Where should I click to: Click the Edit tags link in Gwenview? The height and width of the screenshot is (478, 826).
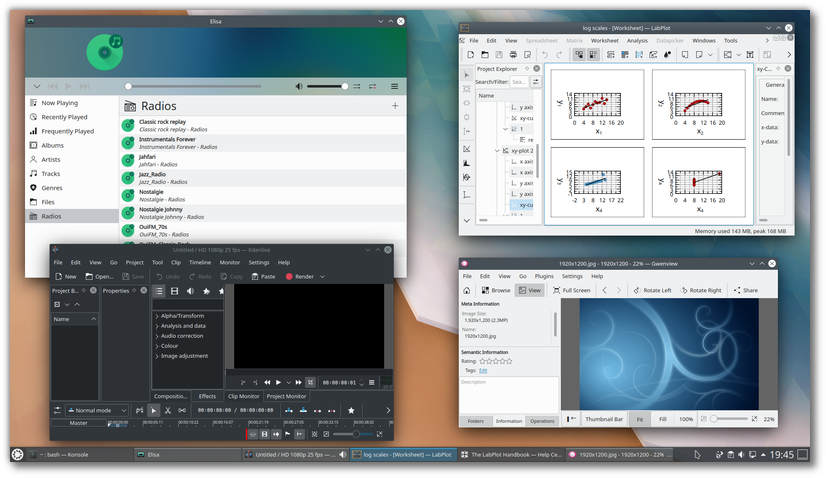click(x=483, y=370)
